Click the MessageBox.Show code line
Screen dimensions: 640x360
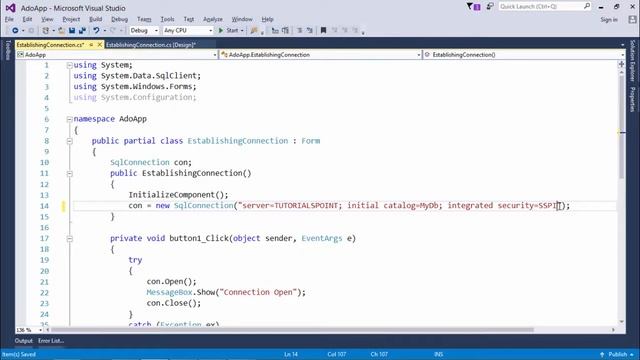click(x=226, y=292)
